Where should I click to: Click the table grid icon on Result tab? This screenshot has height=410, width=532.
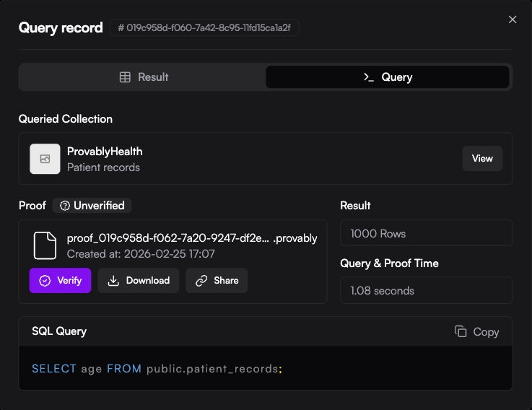coord(125,77)
